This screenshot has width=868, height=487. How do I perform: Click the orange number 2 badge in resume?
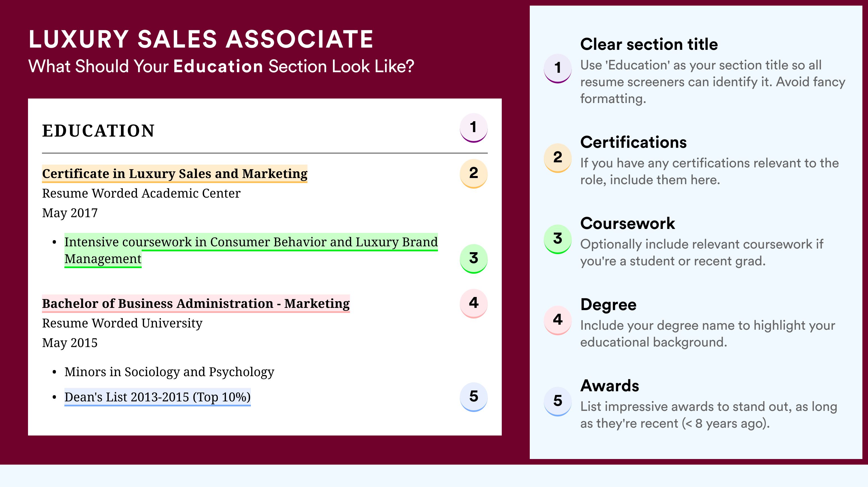pyautogui.click(x=473, y=174)
